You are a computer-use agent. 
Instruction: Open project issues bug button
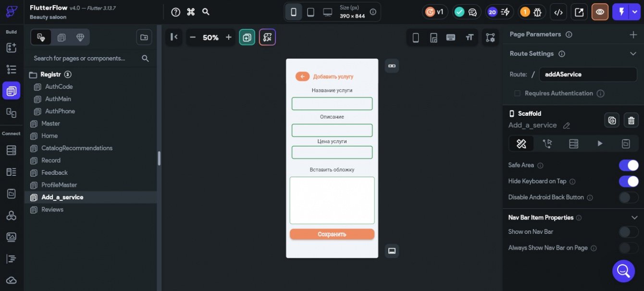click(x=532, y=12)
